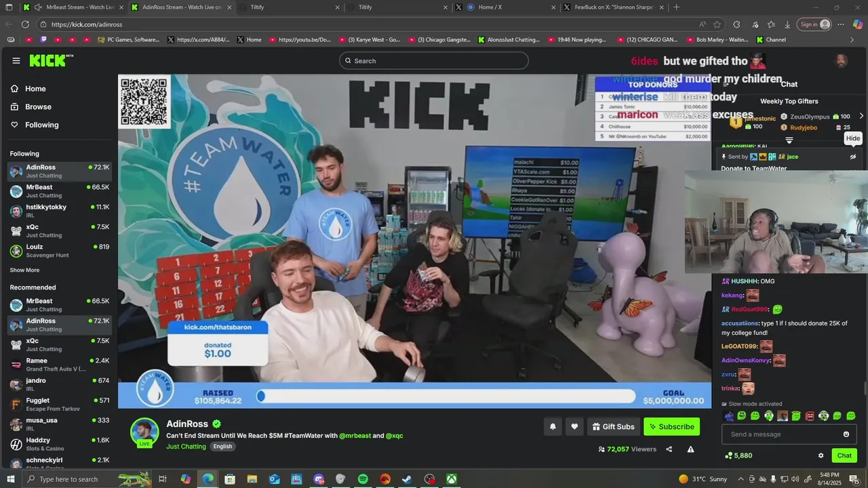
Task: Click the share icon beside viewer count
Action: coord(669,449)
